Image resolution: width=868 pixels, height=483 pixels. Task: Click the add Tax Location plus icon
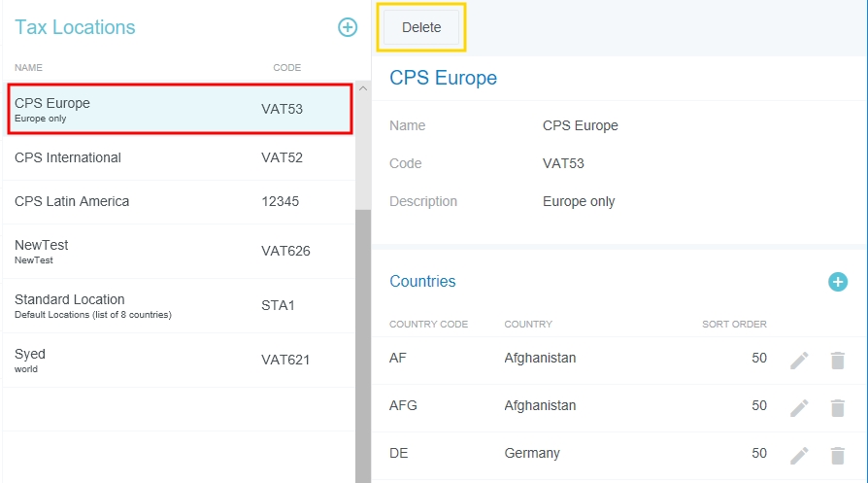tap(348, 27)
